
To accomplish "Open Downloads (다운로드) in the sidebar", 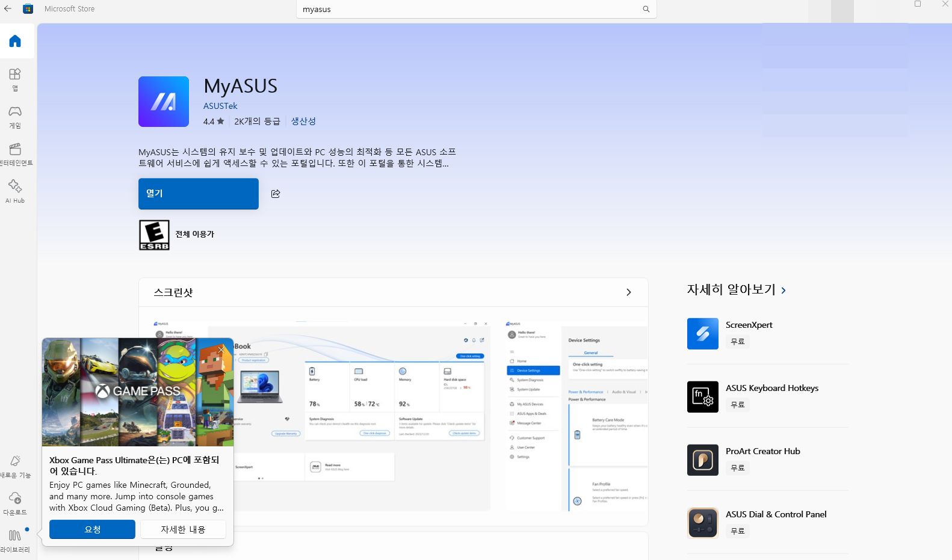I will pyautogui.click(x=15, y=503).
